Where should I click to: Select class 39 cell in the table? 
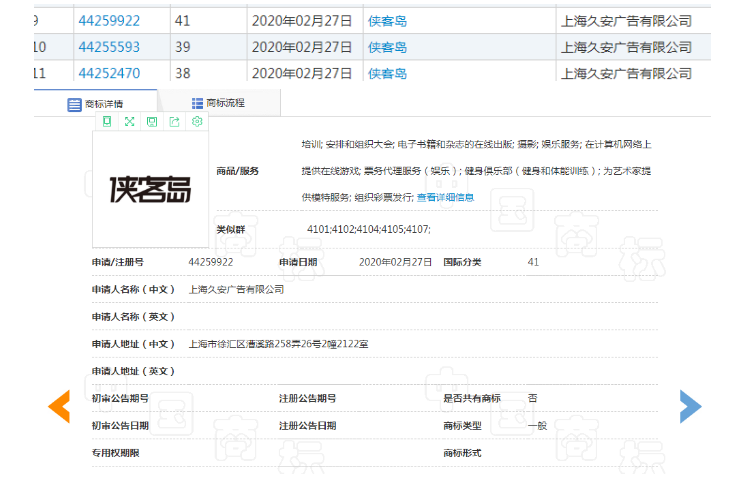pos(208,47)
